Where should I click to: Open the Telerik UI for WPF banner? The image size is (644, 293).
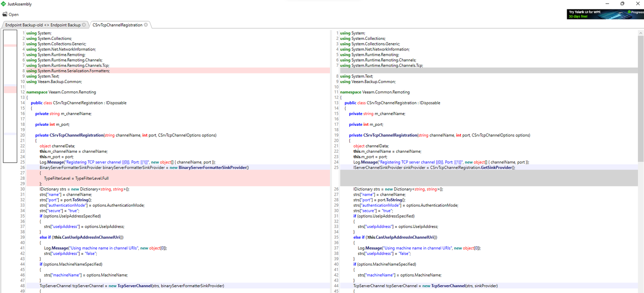[605, 14]
